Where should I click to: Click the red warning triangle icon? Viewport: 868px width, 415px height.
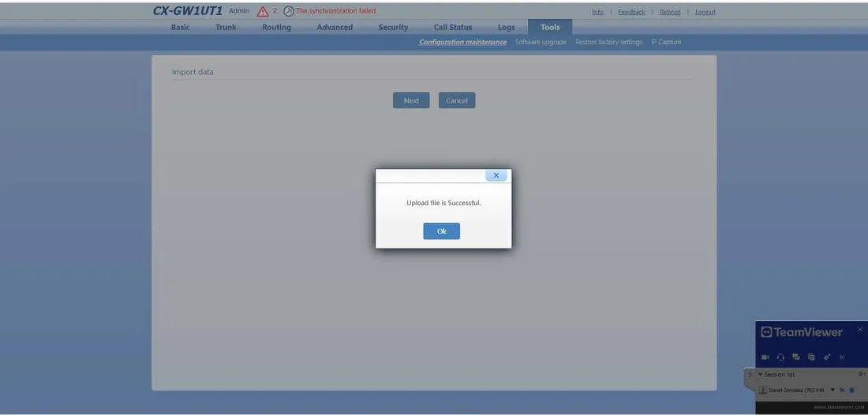263,12
